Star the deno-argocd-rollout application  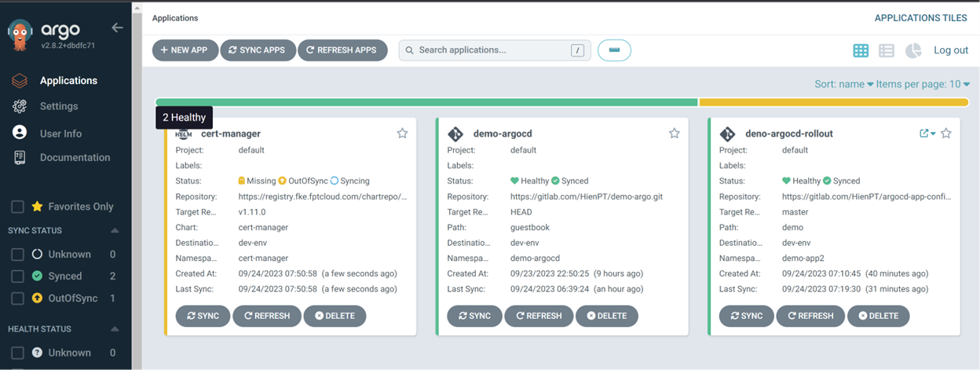click(x=945, y=134)
